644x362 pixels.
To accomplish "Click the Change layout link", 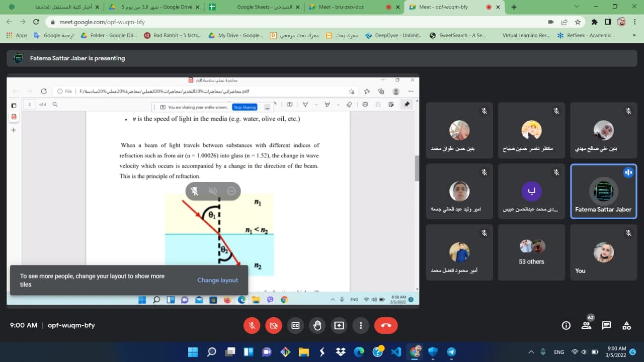I will point(217,280).
